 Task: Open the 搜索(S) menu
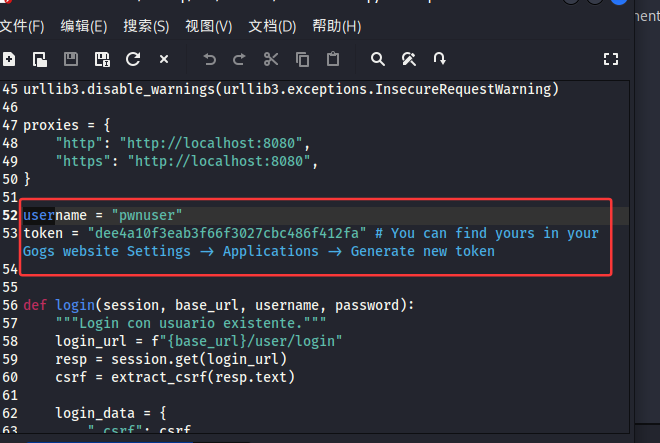(x=146, y=26)
